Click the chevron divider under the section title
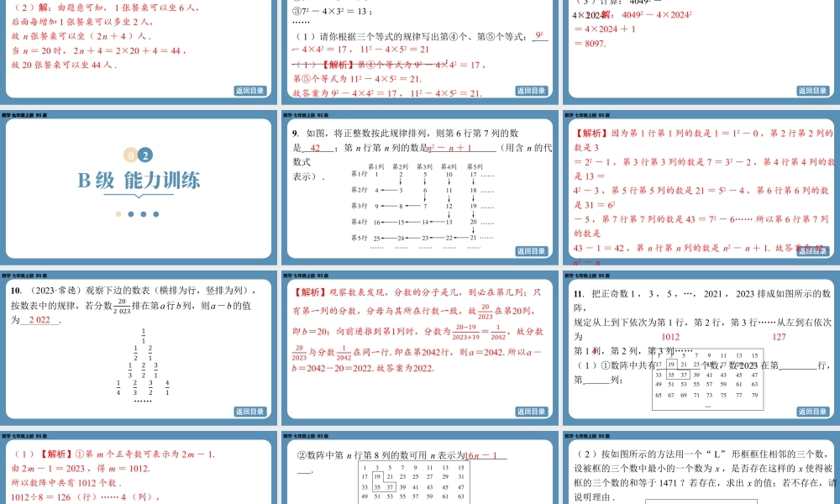 (139, 196)
